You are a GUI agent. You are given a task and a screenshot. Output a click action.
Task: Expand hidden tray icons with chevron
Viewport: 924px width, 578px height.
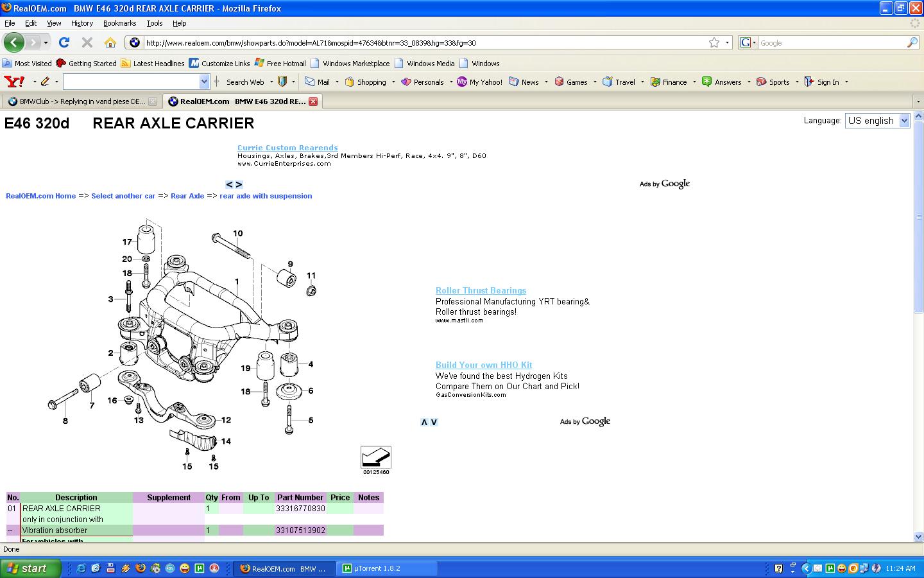[806, 568]
